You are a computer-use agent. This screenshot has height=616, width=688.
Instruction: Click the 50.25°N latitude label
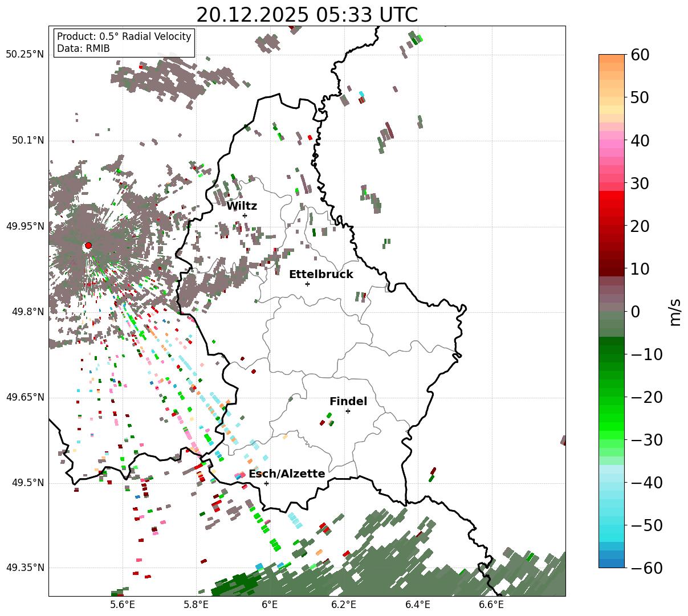(x=25, y=55)
